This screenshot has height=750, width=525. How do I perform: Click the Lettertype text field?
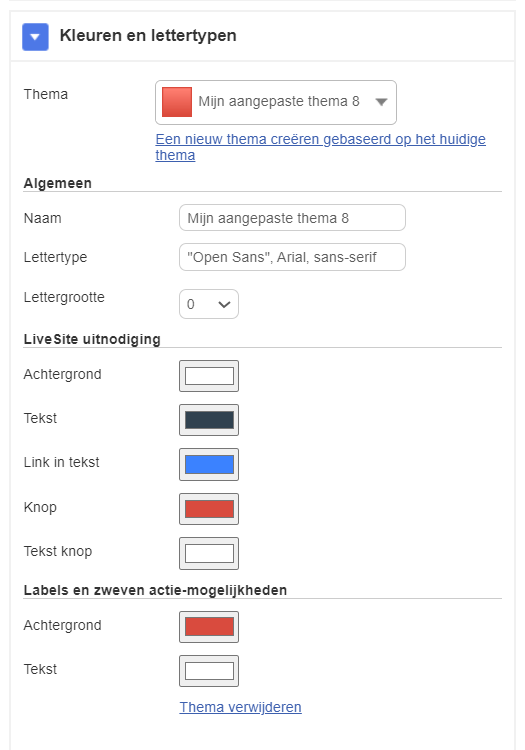point(292,257)
